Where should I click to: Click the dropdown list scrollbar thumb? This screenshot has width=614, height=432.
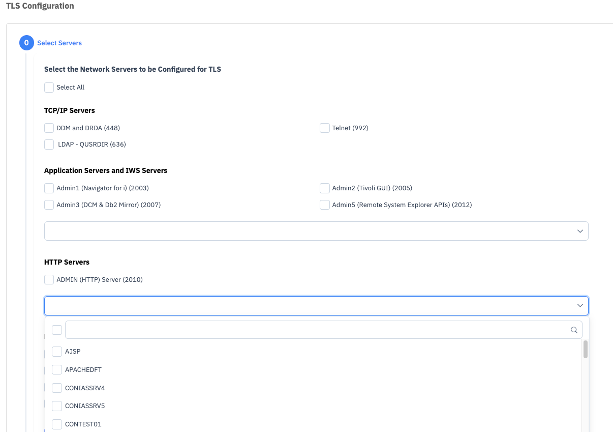pos(585,349)
